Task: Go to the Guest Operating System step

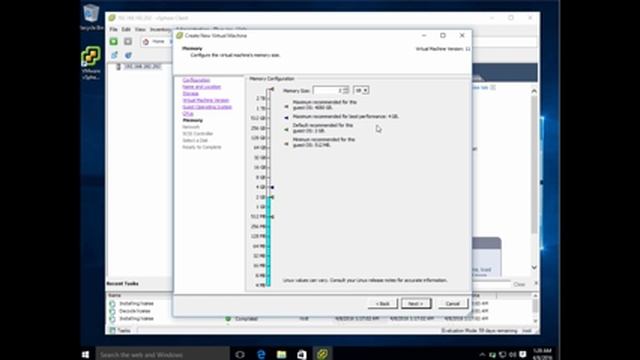Action: click(x=207, y=107)
